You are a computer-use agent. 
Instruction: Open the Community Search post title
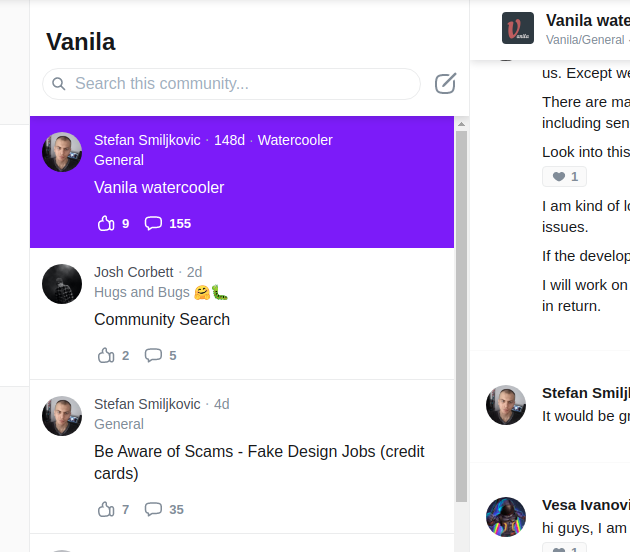coord(162,319)
